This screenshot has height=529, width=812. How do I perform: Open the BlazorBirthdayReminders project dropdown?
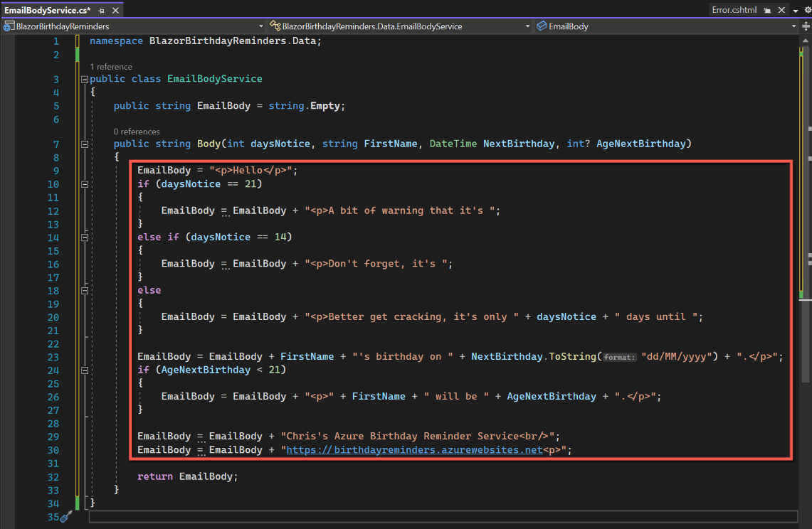[x=261, y=26]
